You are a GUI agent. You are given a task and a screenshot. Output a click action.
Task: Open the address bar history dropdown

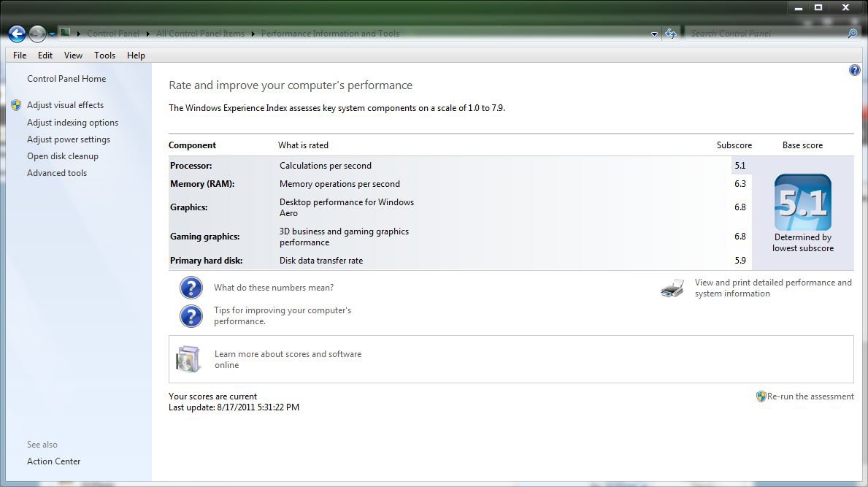click(x=654, y=34)
